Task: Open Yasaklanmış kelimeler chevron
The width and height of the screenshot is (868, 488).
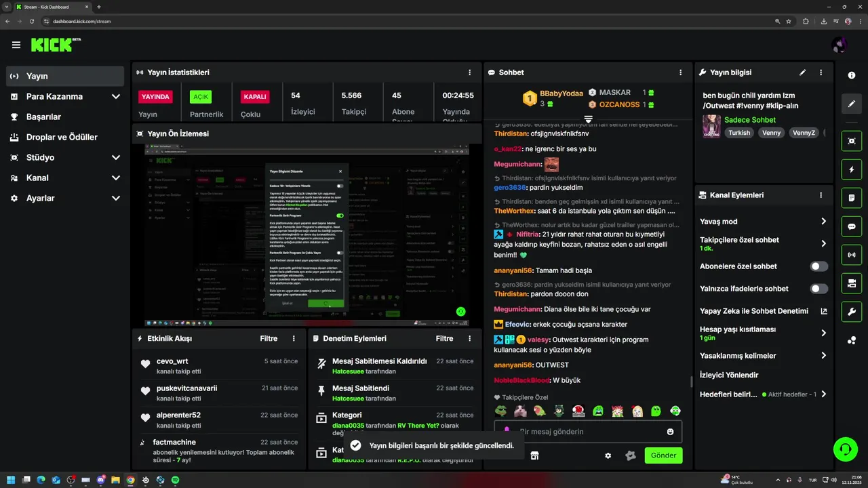Action: 824,356
